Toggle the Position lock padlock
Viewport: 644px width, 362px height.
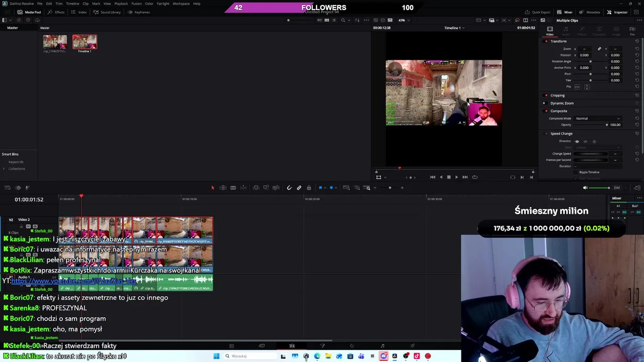[x=309, y=188]
